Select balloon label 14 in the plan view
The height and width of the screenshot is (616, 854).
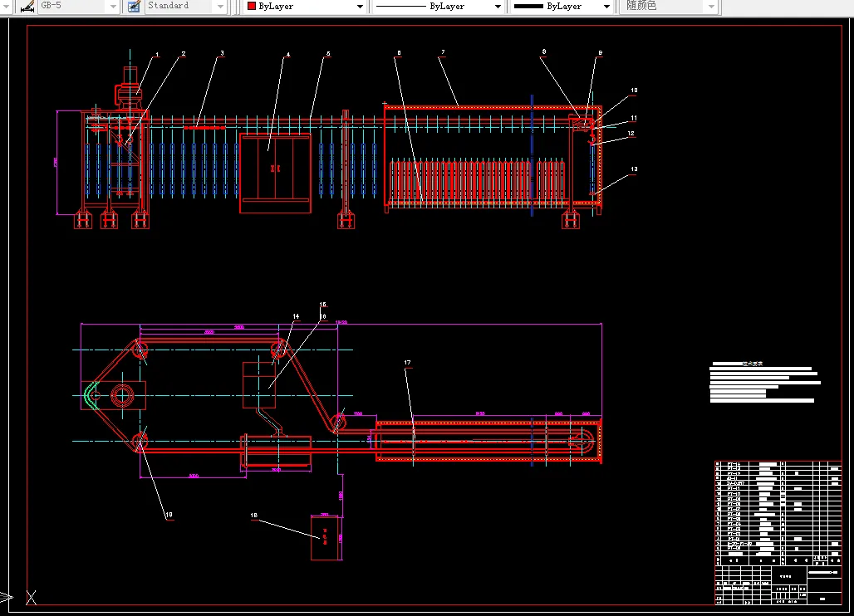pos(296,316)
